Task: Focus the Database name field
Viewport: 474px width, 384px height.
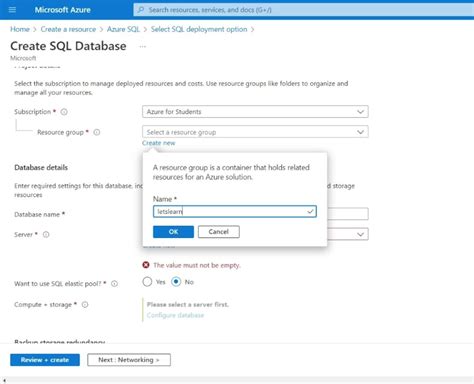Action: (x=348, y=214)
